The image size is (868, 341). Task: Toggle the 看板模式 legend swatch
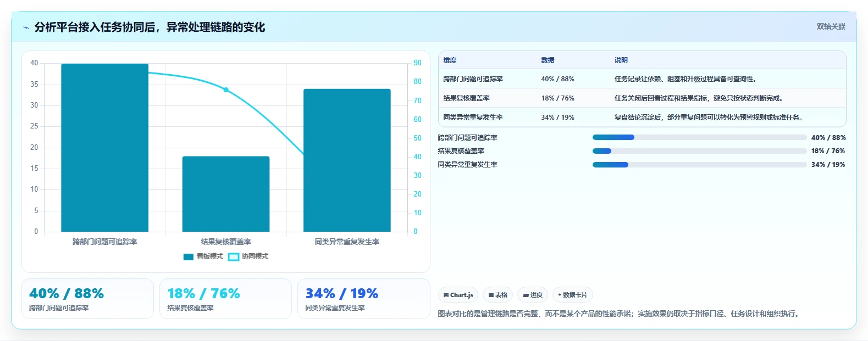[x=189, y=256]
